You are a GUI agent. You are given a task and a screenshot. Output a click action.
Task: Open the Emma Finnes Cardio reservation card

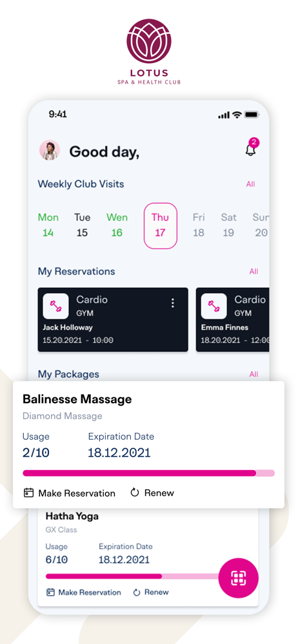(x=233, y=319)
